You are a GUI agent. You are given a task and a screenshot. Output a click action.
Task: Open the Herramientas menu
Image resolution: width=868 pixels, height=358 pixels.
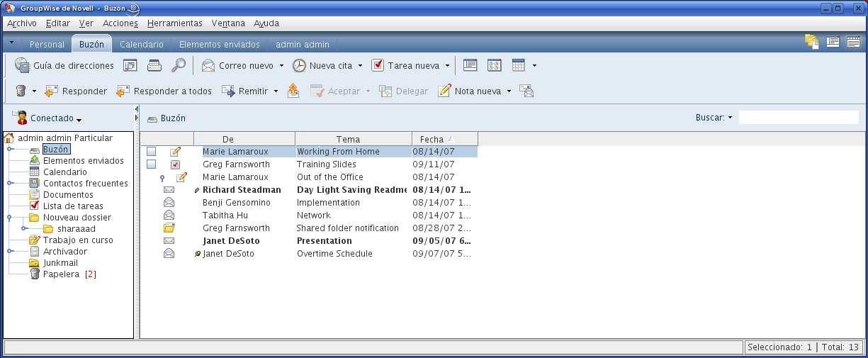click(175, 23)
